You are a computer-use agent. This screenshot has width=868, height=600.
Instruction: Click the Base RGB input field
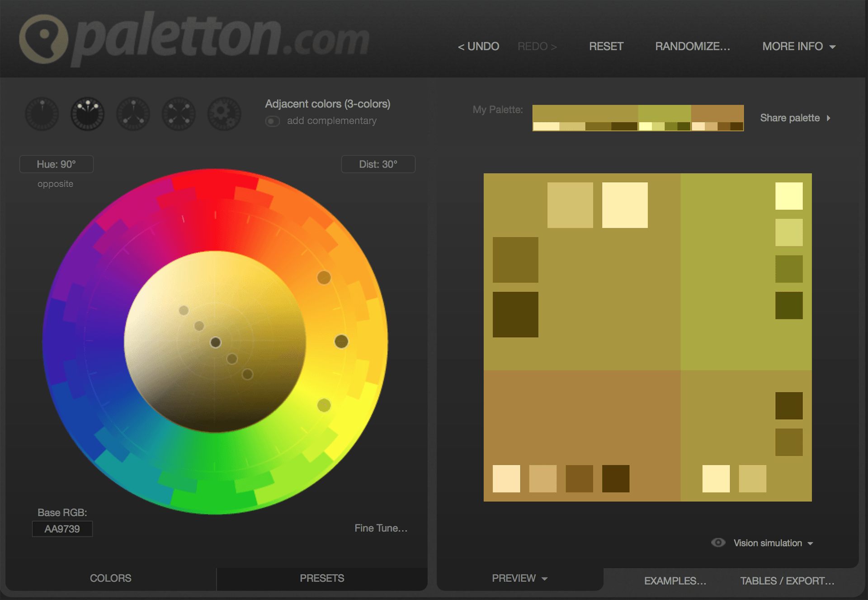(62, 529)
